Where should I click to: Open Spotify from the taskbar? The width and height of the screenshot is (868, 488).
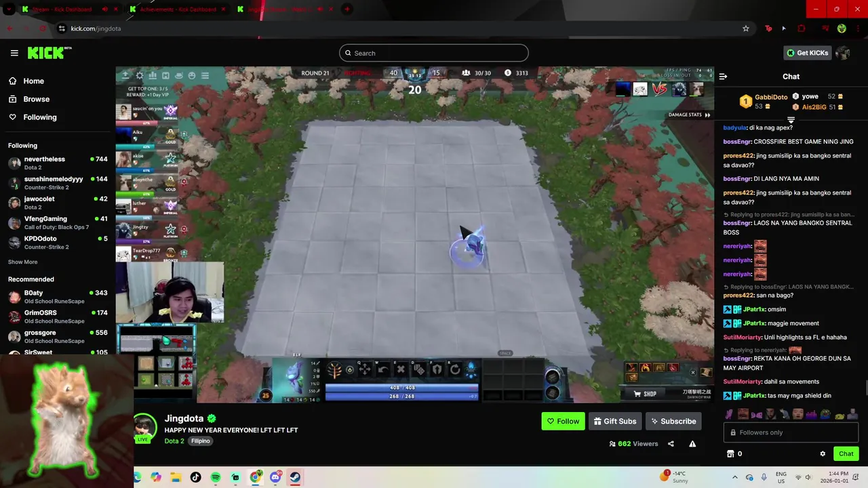(x=216, y=477)
